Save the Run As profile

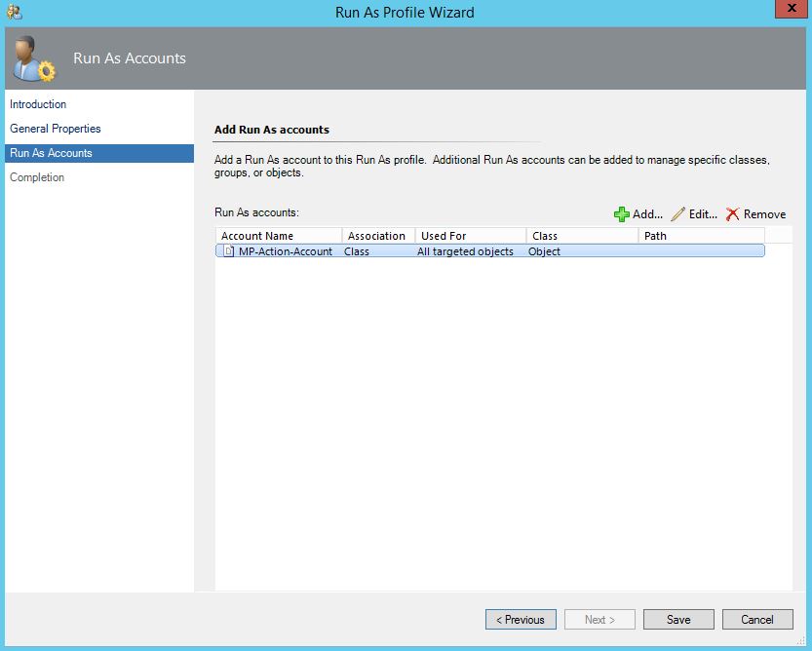pyautogui.click(x=678, y=620)
